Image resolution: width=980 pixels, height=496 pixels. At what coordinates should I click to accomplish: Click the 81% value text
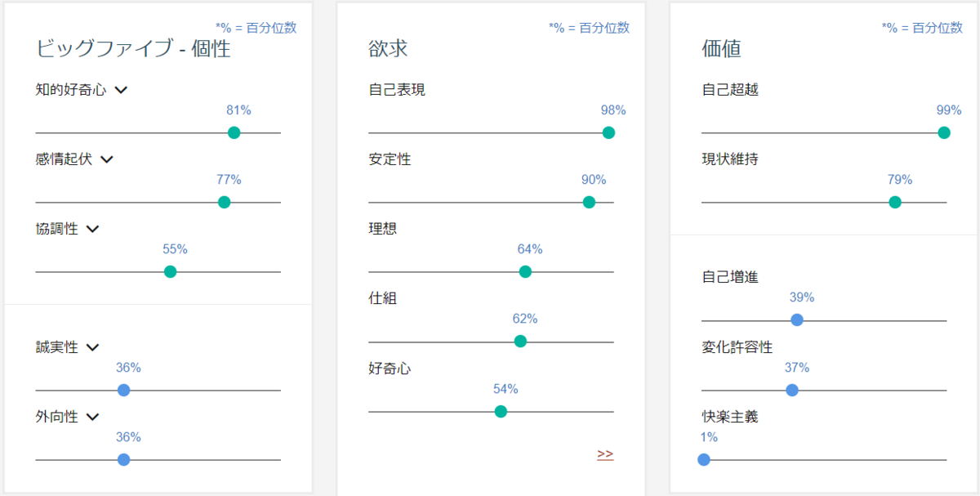pos(238,110)
